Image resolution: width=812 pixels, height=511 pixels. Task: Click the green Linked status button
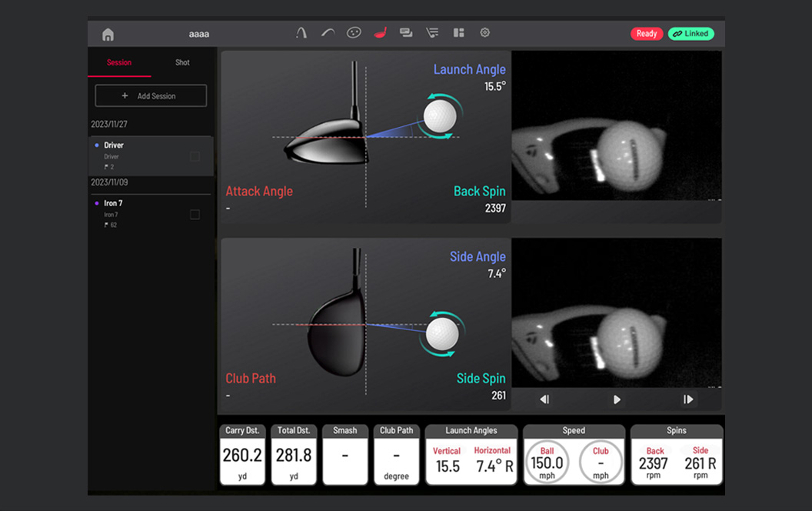pos(691,34)
